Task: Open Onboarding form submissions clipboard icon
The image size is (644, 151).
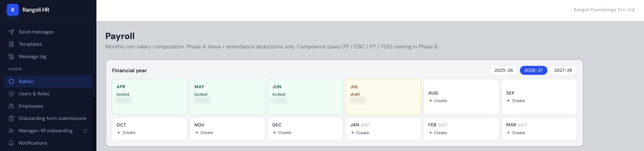Action: pyautogui.click(x=11, y=118)
